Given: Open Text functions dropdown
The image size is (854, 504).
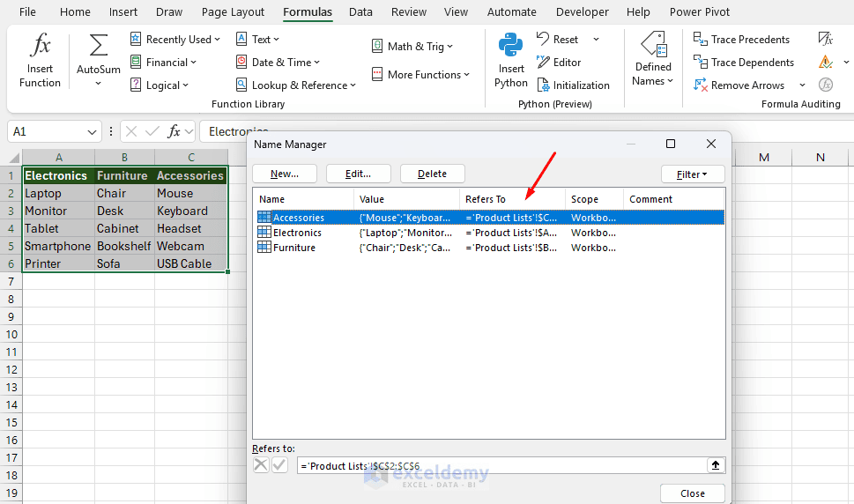Looking at the screenshot, I should click(257, 39).
